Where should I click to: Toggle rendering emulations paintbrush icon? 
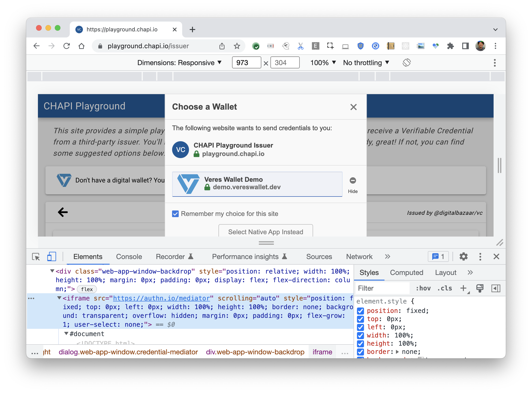480,288
